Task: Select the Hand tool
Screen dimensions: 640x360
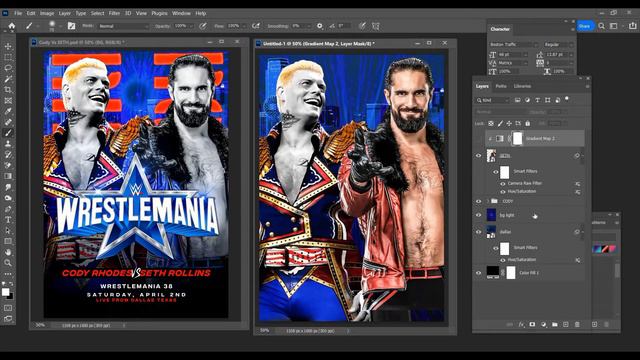Action: 8,252
